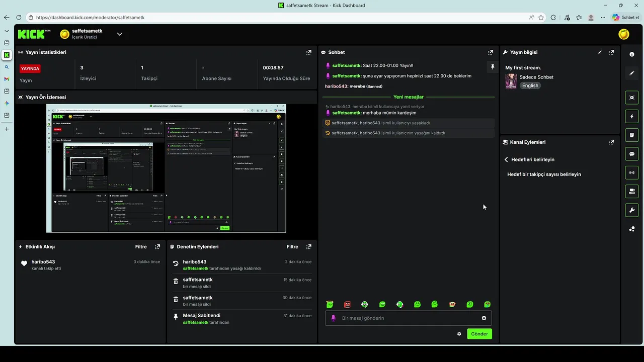Insert the red angry emote
This screenshot has height=362, width=644.
pos(347,304)
